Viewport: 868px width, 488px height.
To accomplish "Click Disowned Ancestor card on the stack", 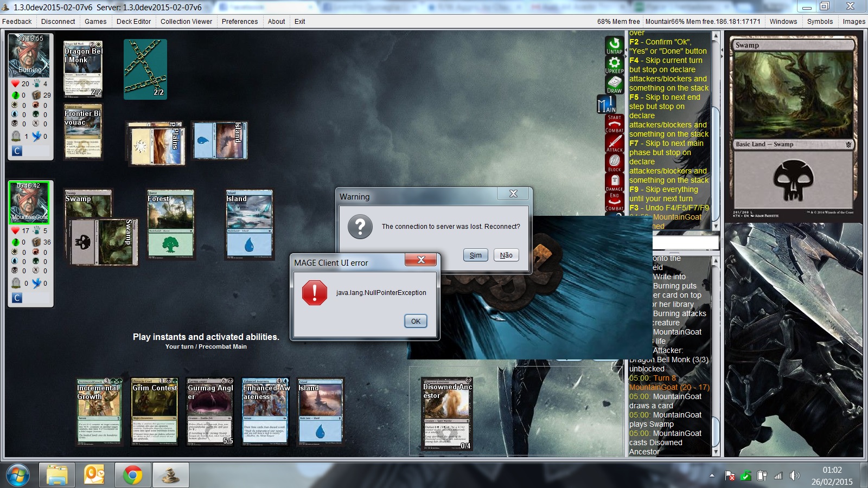I will [447, 414].
